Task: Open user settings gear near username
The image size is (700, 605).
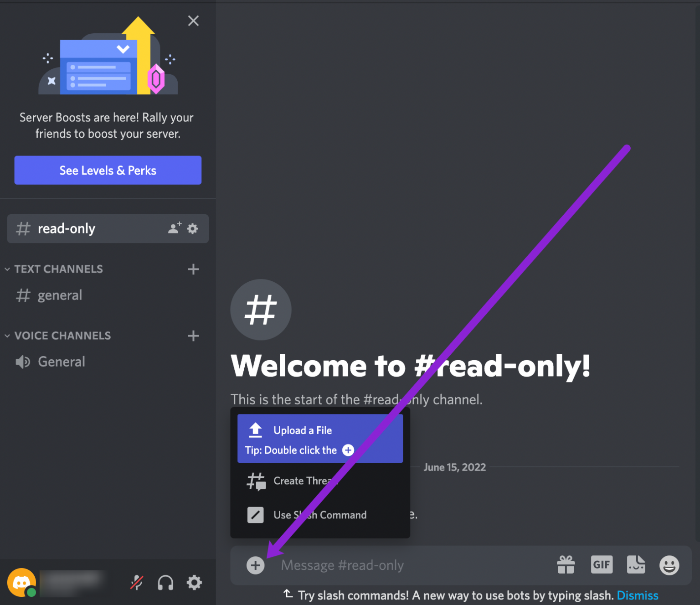Action: (x=195, y=582)
